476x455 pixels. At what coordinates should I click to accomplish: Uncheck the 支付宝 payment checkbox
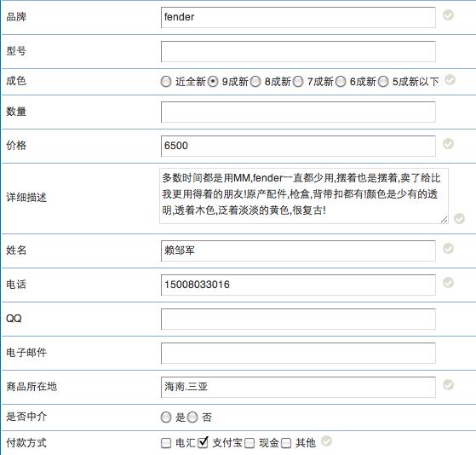tap(203, 442)
